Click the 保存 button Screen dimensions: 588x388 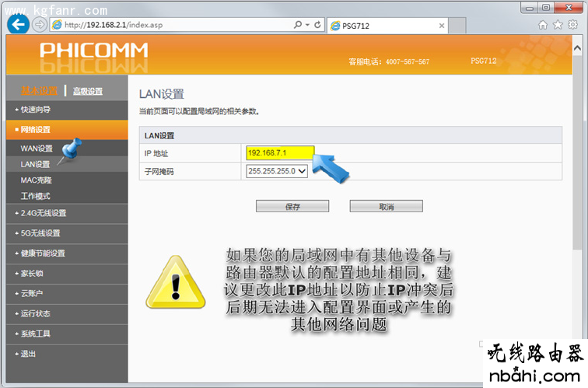pos(292,206)
